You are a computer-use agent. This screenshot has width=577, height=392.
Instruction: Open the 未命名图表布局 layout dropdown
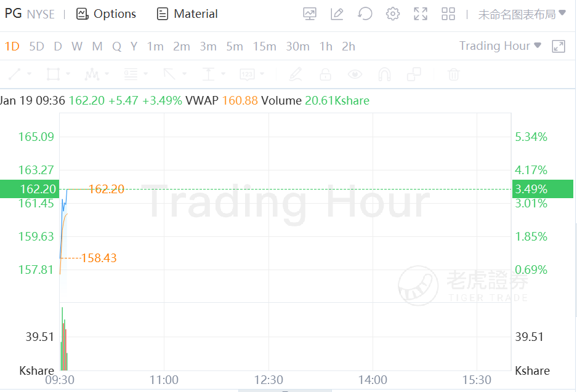pos(522,14)
